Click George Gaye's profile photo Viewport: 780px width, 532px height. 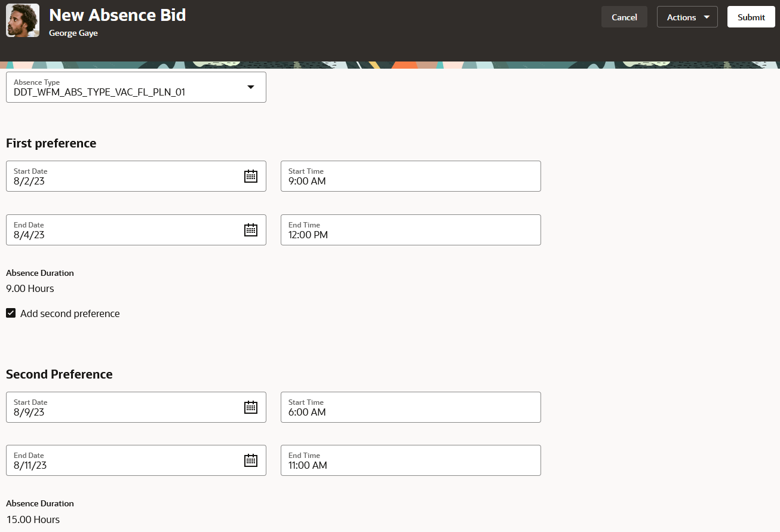23,20
